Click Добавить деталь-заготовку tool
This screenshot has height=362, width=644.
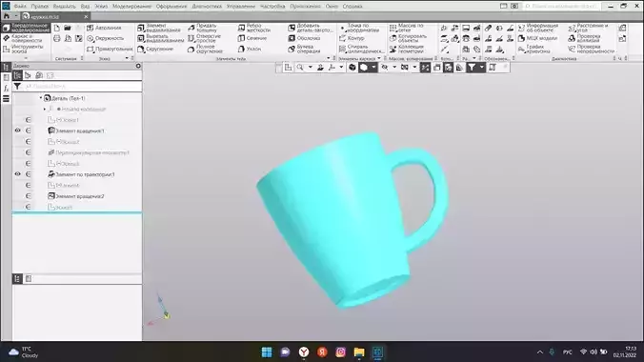(x=310, y=28)
